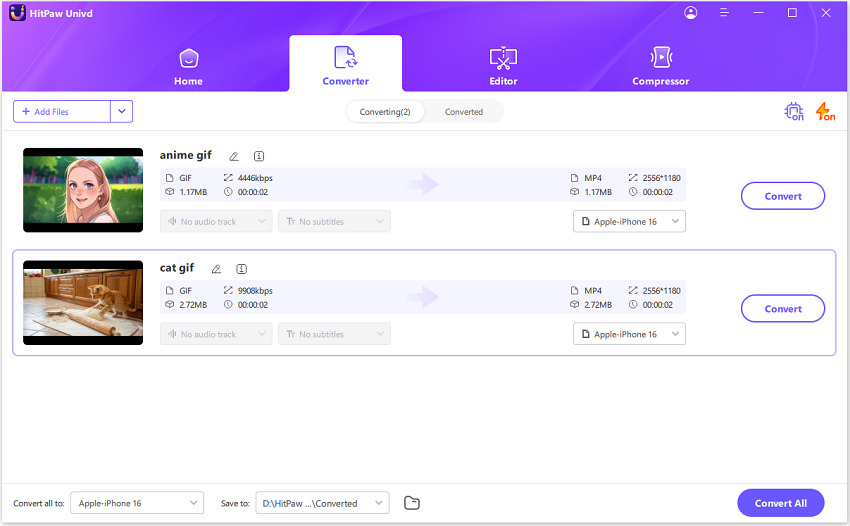Click anime gif source size 1.17MB
This screenshot has width=850, height=526.
coord(194,192)
